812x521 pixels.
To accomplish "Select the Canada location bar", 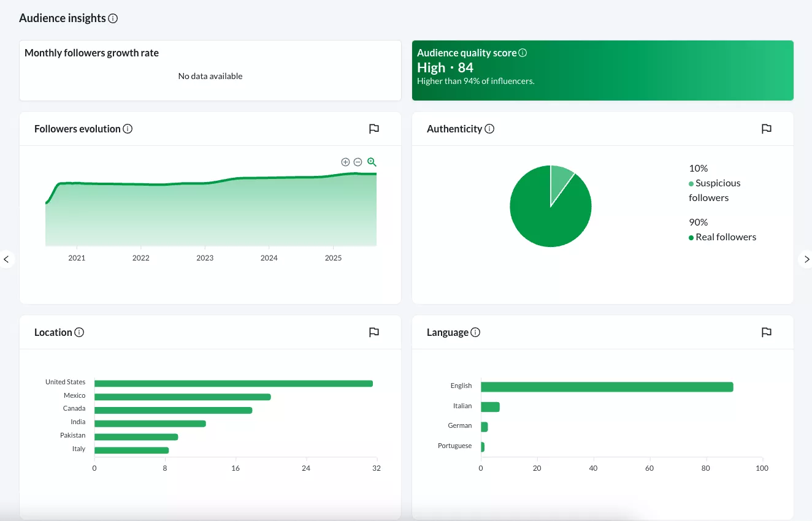I will pos(174,410).
